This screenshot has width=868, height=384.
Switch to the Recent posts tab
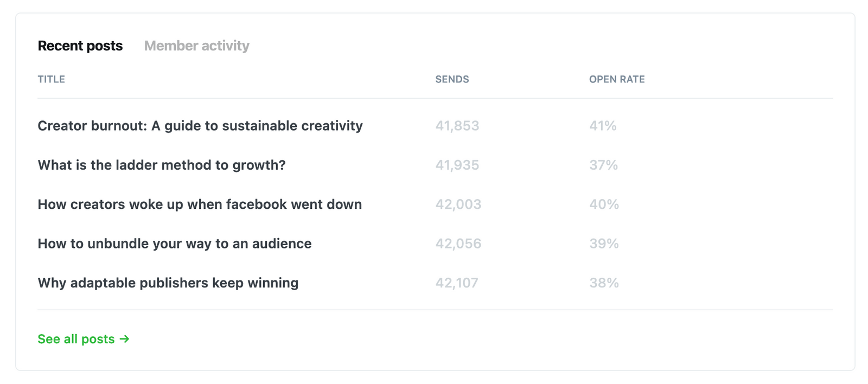pyautogui.click(x=80, y=46)
